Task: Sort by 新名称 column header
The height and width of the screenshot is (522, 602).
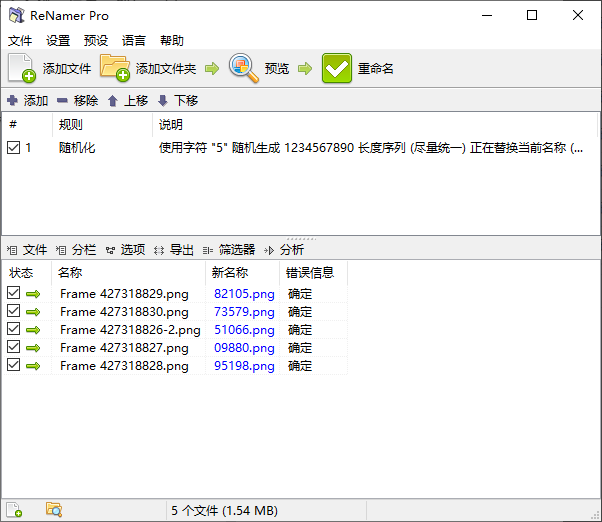Action: (230, 273)
